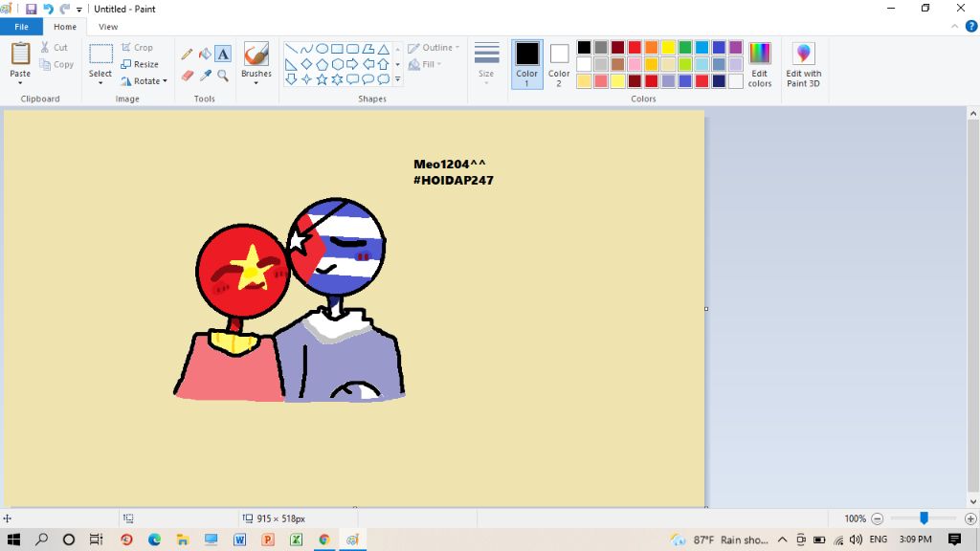Viewport: 980px width, 551px height.
Task: Open the Paint Help question mark
Action: point(971,26)
